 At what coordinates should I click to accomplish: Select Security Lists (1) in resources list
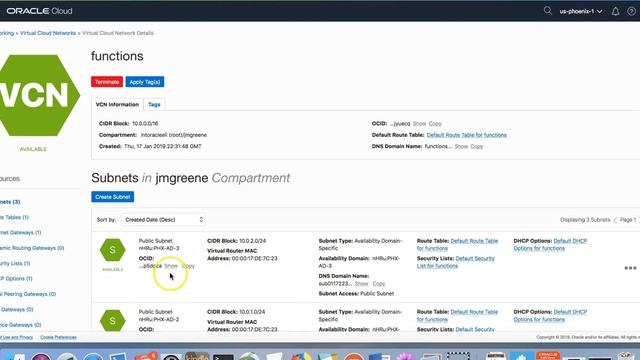(15, 263)
